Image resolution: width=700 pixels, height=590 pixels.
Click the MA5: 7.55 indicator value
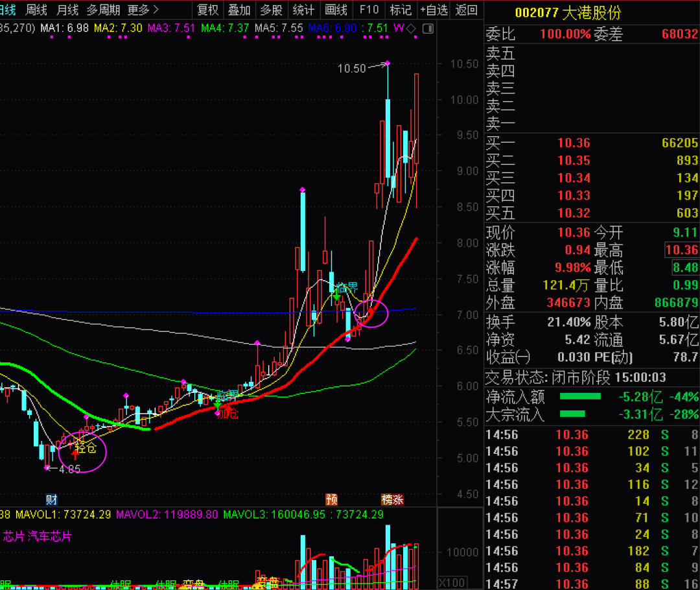(x=279, y=28)
